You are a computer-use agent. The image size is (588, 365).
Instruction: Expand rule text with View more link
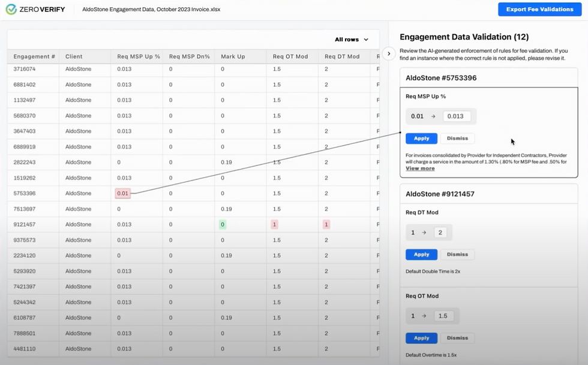click(420, 168)
